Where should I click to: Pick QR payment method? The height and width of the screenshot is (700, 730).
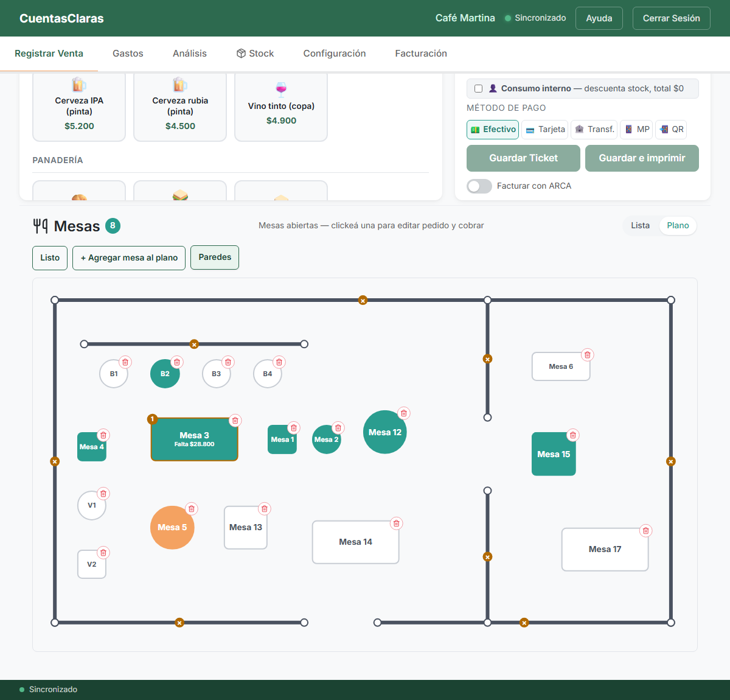(672, 129)
